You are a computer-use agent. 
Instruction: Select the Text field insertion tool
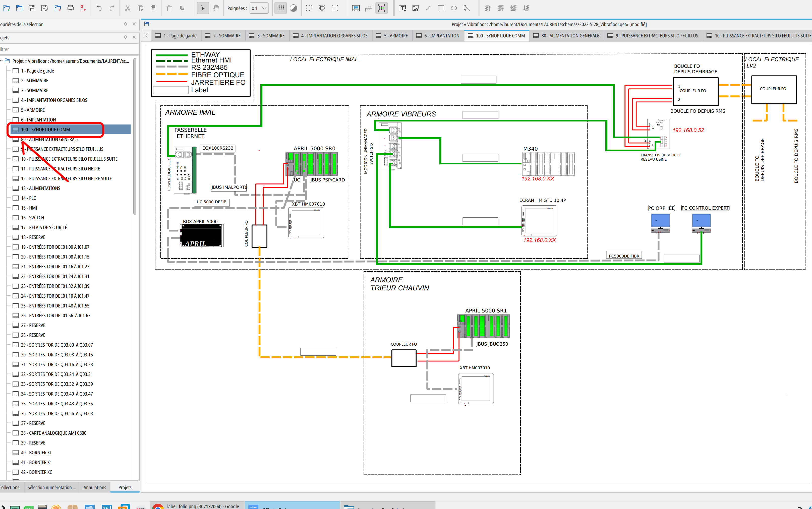coord(402,8)
